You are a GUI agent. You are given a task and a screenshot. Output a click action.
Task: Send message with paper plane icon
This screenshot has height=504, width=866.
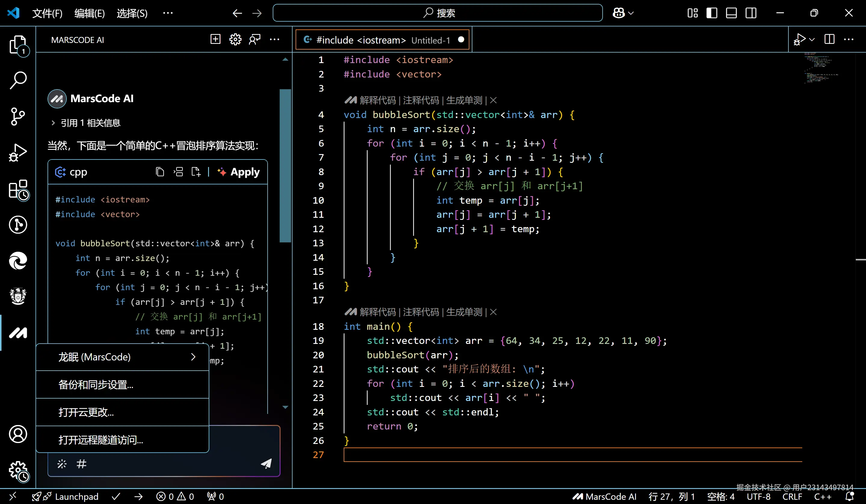tap(266, 464)
